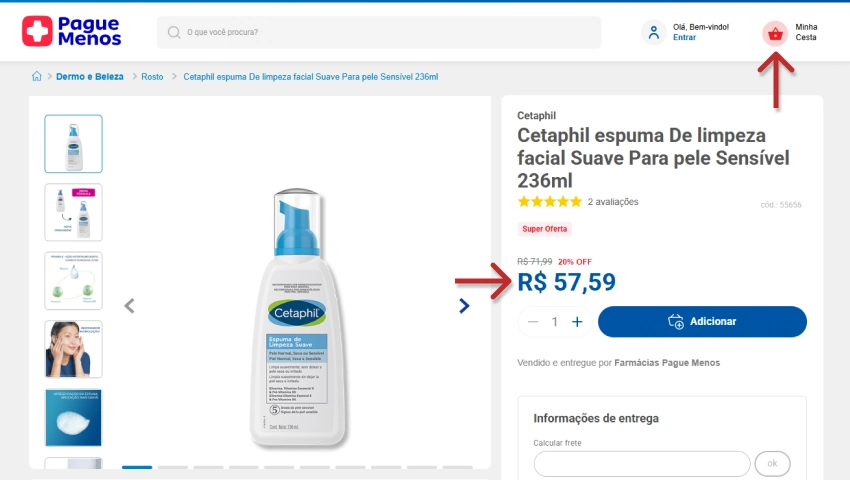Open the user account icon

(x=654, y=32)
